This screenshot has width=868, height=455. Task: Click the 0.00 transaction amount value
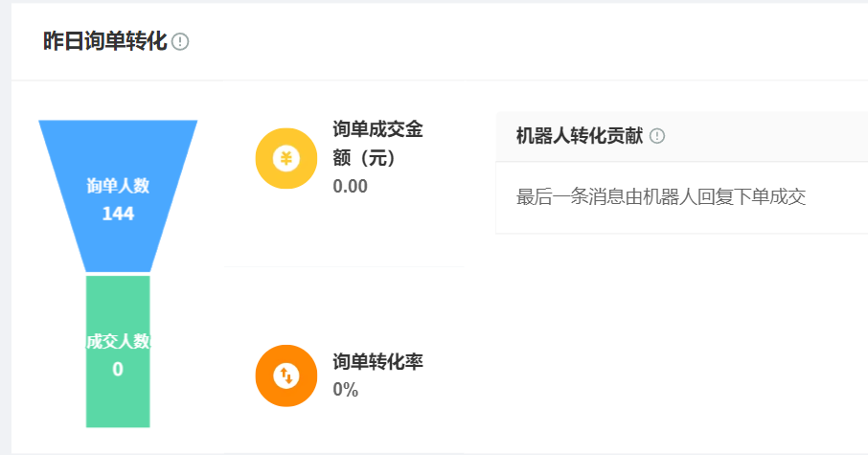coord(350,187)
